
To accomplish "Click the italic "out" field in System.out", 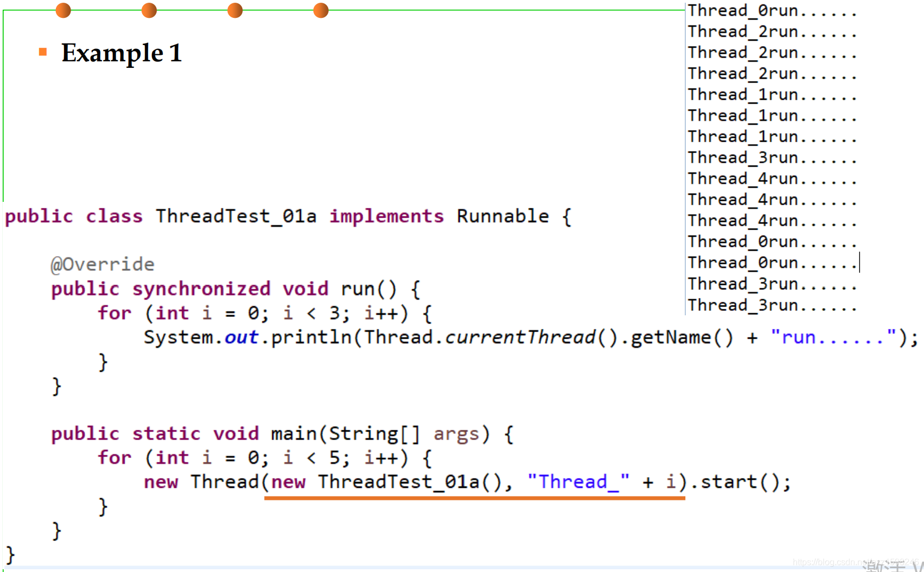I will click(x=241, y=337).
